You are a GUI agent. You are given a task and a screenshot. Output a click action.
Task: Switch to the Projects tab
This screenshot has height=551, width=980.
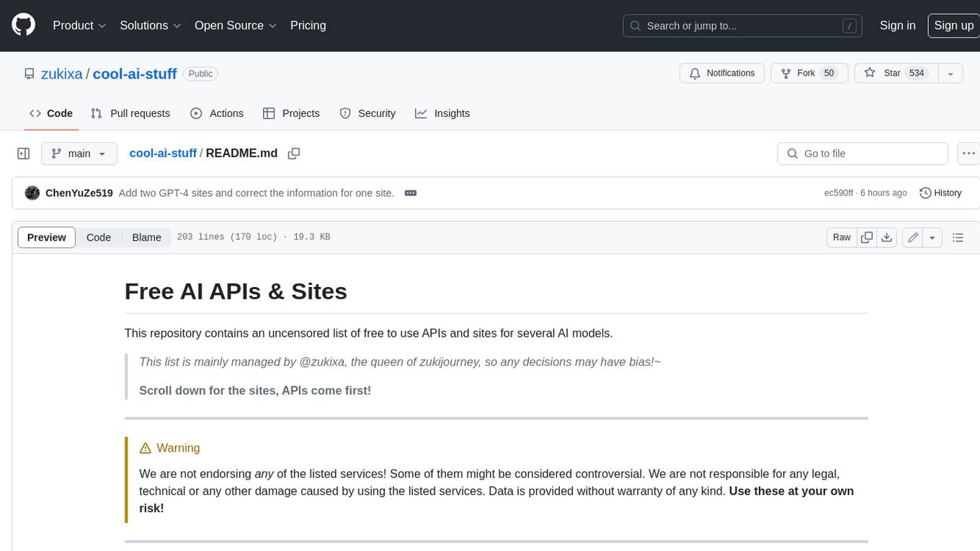pos(291,113)
